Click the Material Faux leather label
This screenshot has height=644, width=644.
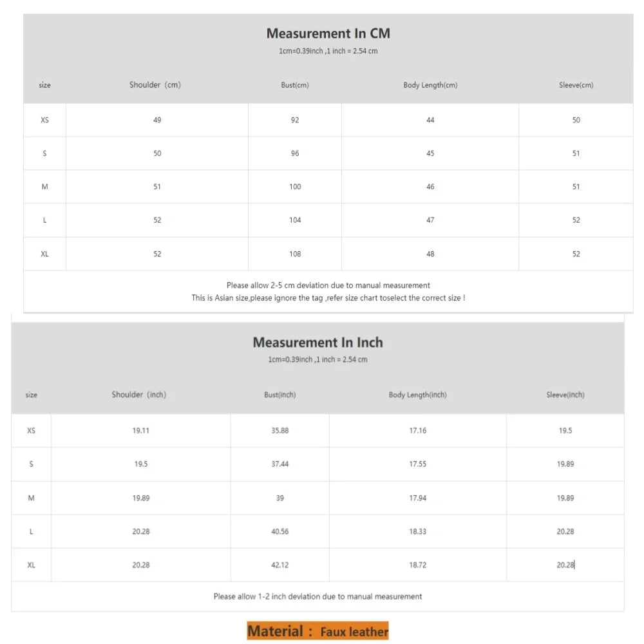pos(317,631)
